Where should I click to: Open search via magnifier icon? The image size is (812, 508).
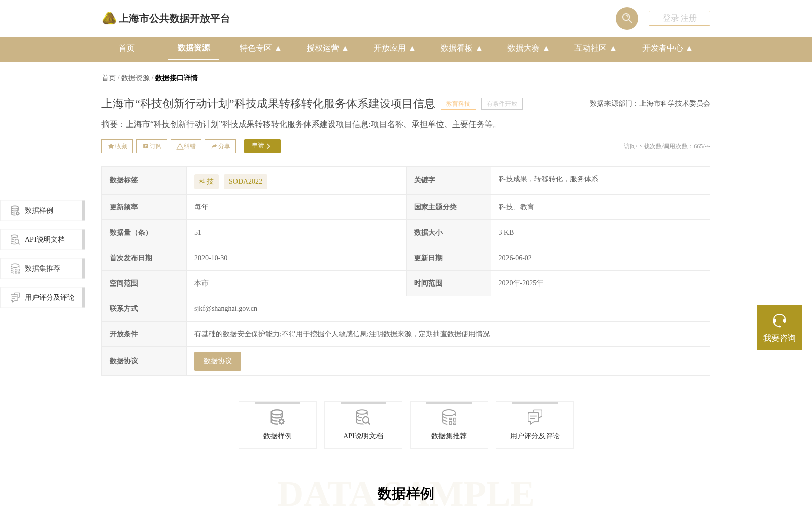click(x=627, y=18)
